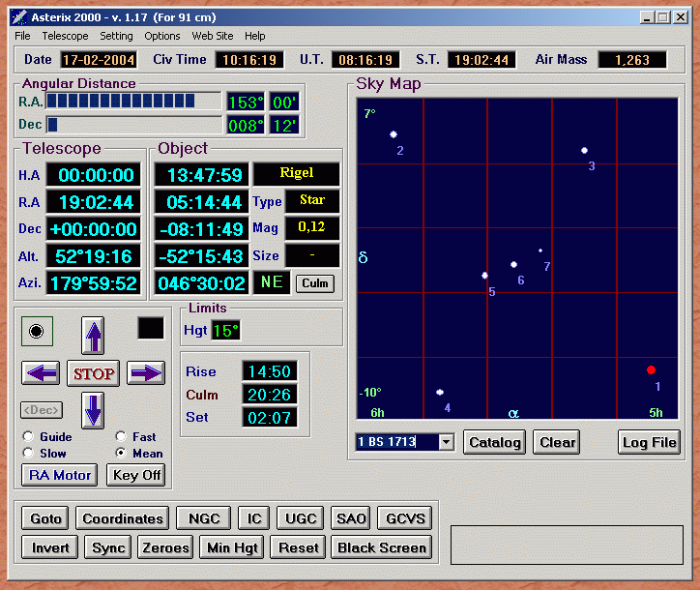Viewport: 700px width, 590px height.
Task: Click the Culm button in Object panel
Action: (315, 283)
